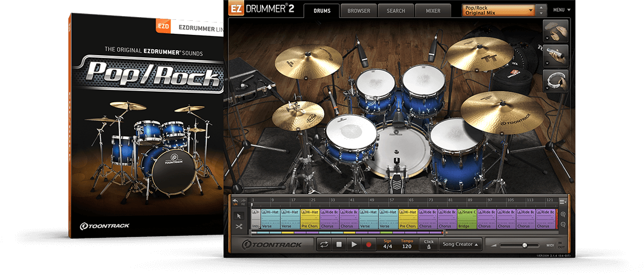Select the scissors split tool
644x277 pixels.
[239, 227]
